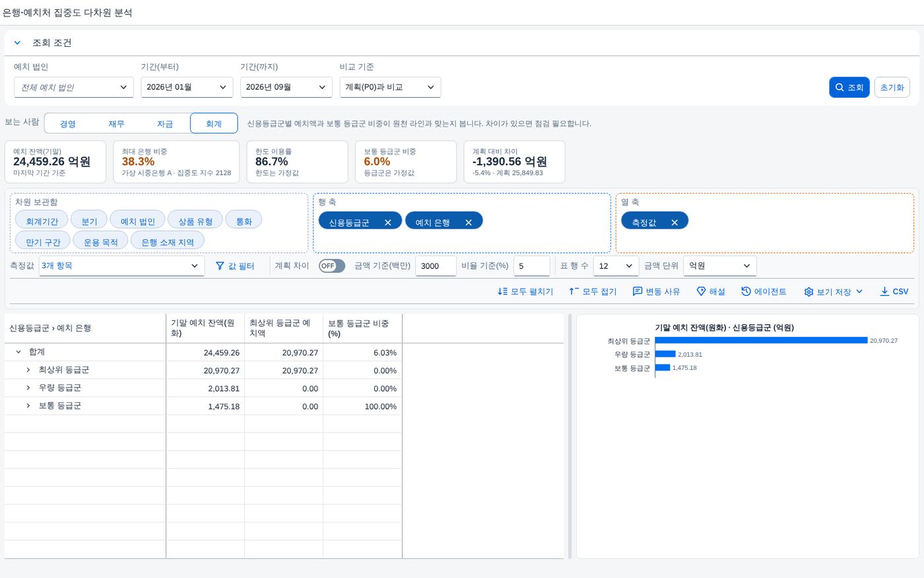Remove 예치 은행 chip from row axis
The height and width of the screenshot is (578, 924).
469,223
